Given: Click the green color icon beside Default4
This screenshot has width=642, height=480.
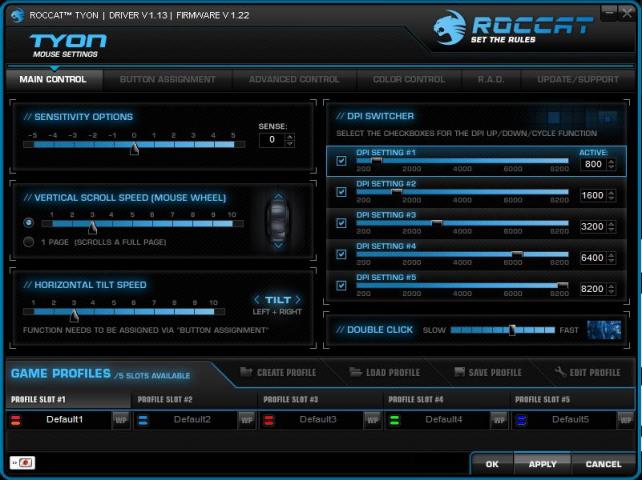Looking at the screenshot, I should tap(395, 420).
